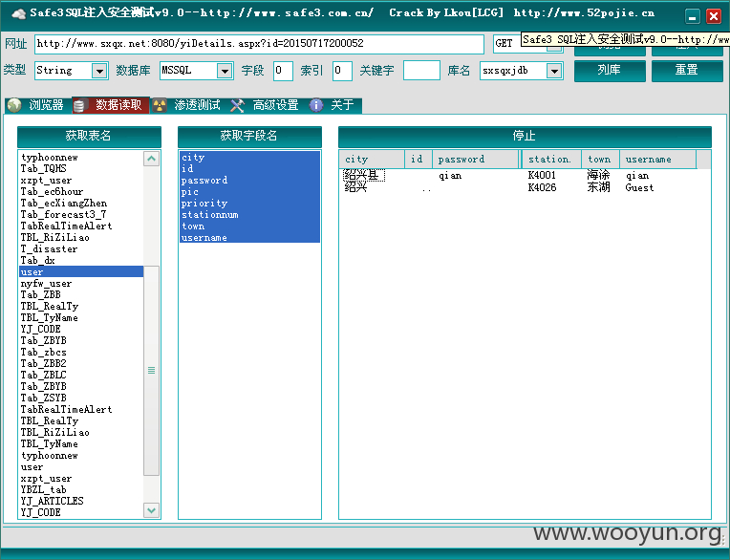Select the priority field in the fields list

tap(249, 203)
